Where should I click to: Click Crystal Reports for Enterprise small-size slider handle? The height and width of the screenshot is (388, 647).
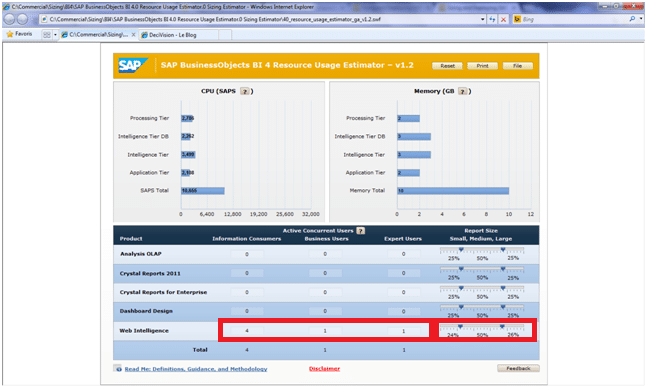(461, 288)
